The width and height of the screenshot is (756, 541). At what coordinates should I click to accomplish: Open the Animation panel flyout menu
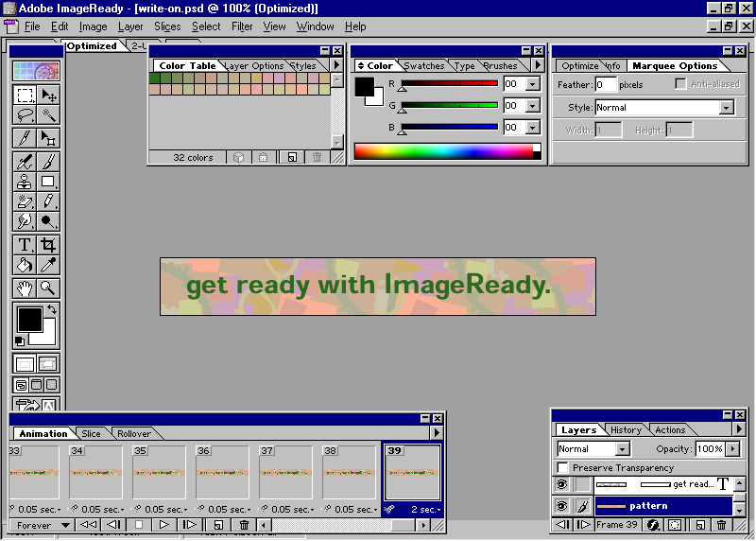pyautogui.click(x=437, y=433)
